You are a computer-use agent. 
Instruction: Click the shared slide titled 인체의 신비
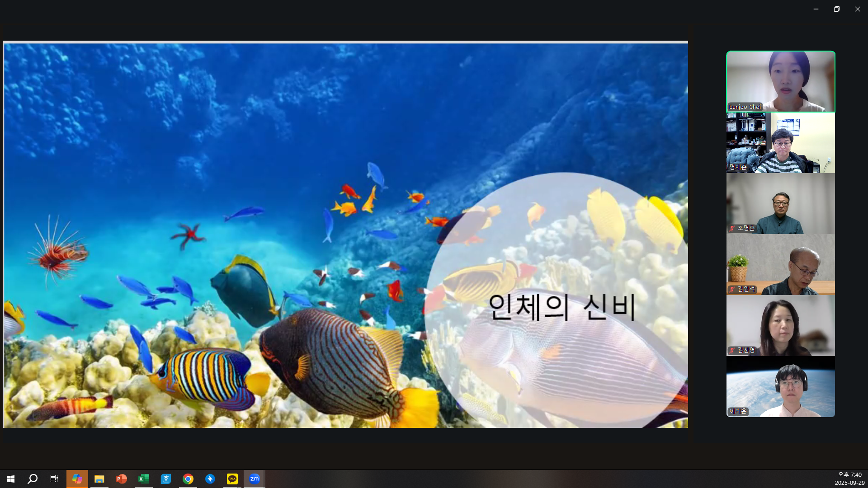click(x=345, y=235)
